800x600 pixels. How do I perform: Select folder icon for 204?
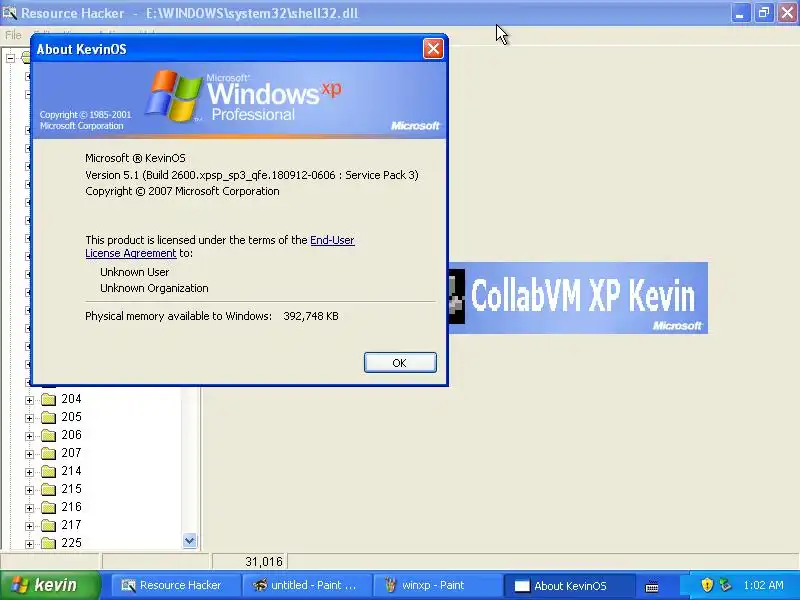click(x=48, y=399)
